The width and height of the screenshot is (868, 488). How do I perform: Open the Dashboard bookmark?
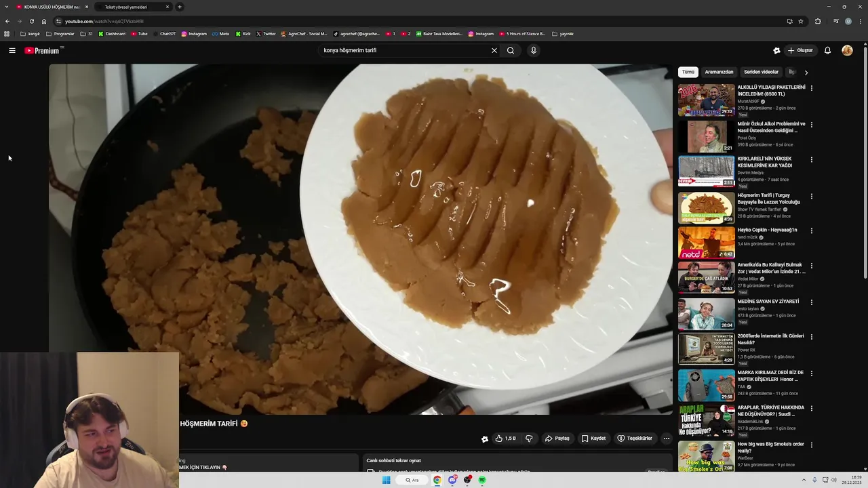click(x=112, y=34)
